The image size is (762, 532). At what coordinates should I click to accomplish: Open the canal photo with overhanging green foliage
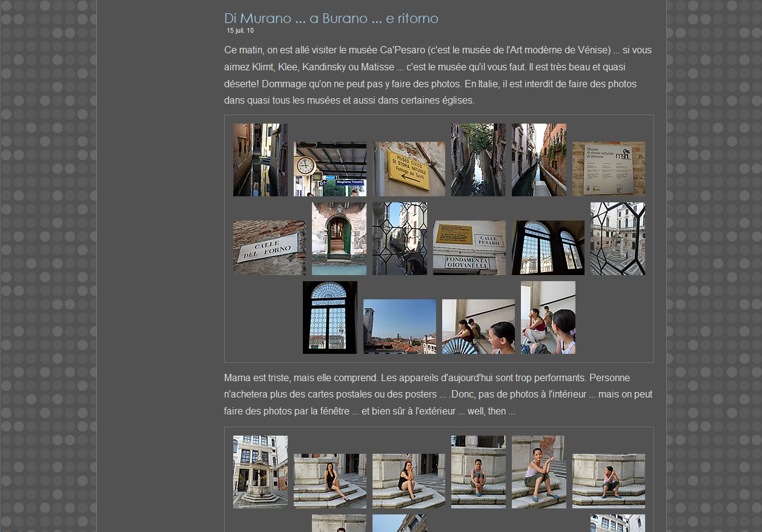pos(479,160)
